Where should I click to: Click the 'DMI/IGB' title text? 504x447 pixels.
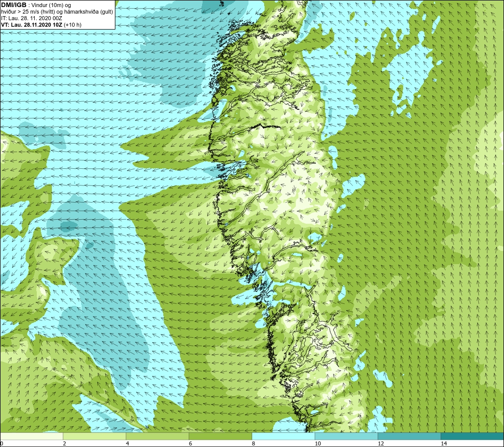14,5
